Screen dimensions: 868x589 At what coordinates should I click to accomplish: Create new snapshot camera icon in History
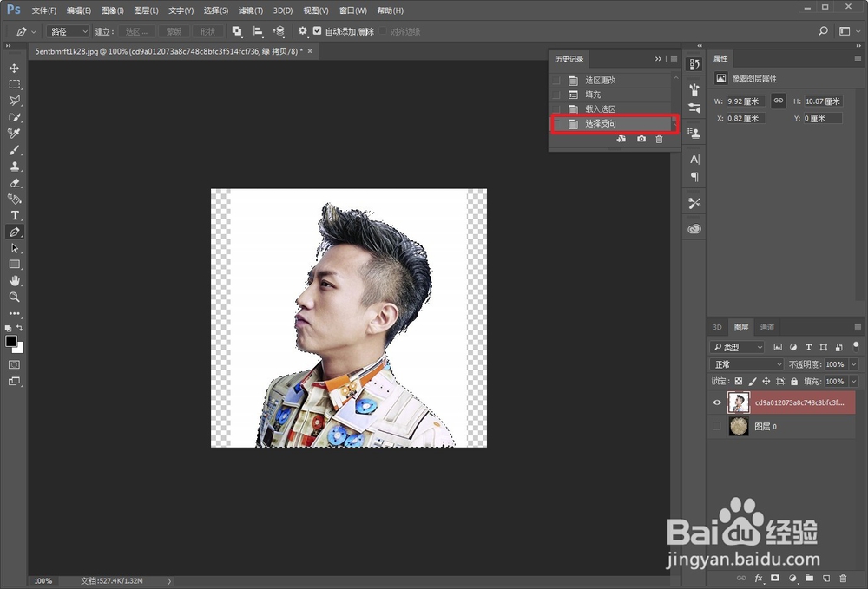pyautogui.click(x=641, y=139)
